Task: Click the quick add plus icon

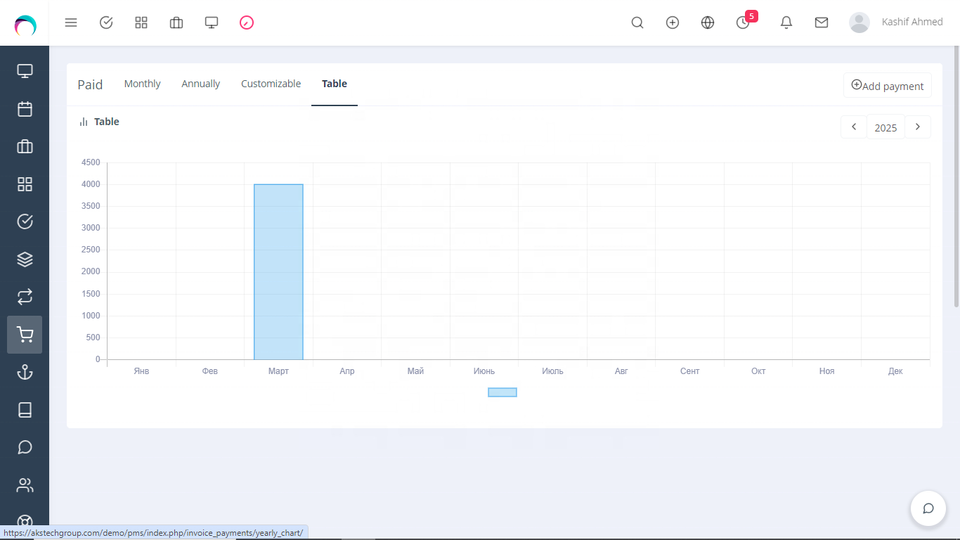Action: point(672,22)
